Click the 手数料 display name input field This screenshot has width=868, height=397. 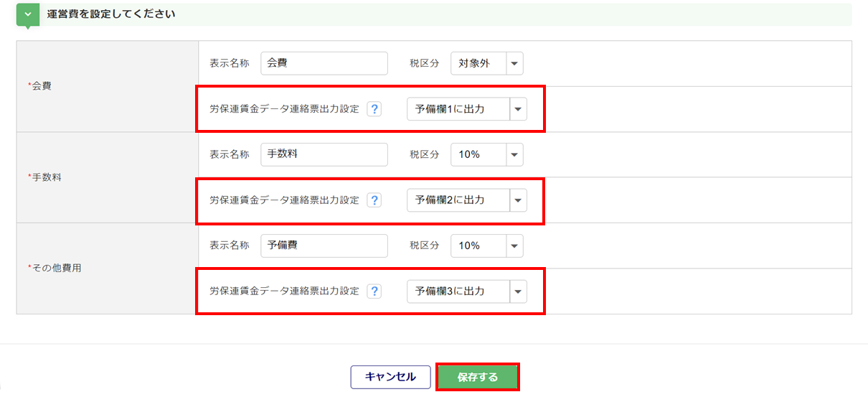point(324,154)
